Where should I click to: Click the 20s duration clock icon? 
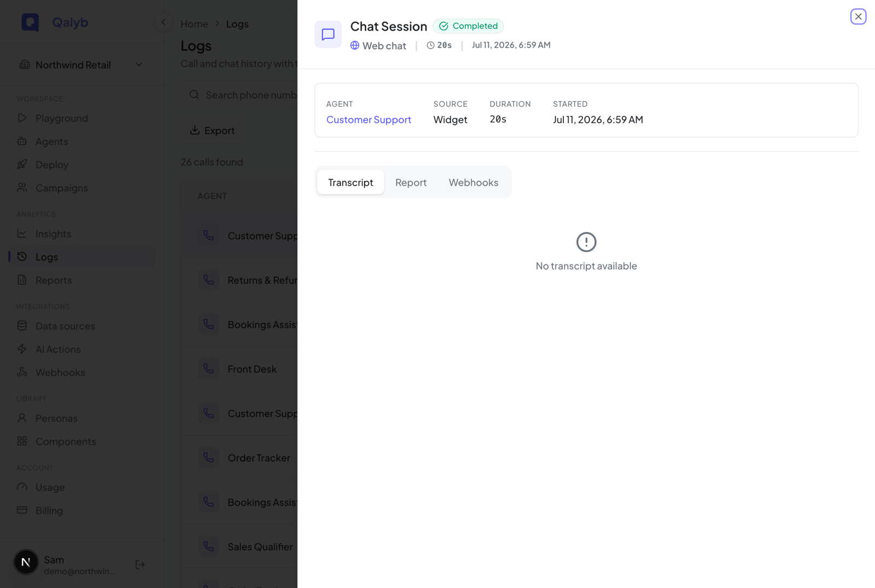(x=430, y=45)
